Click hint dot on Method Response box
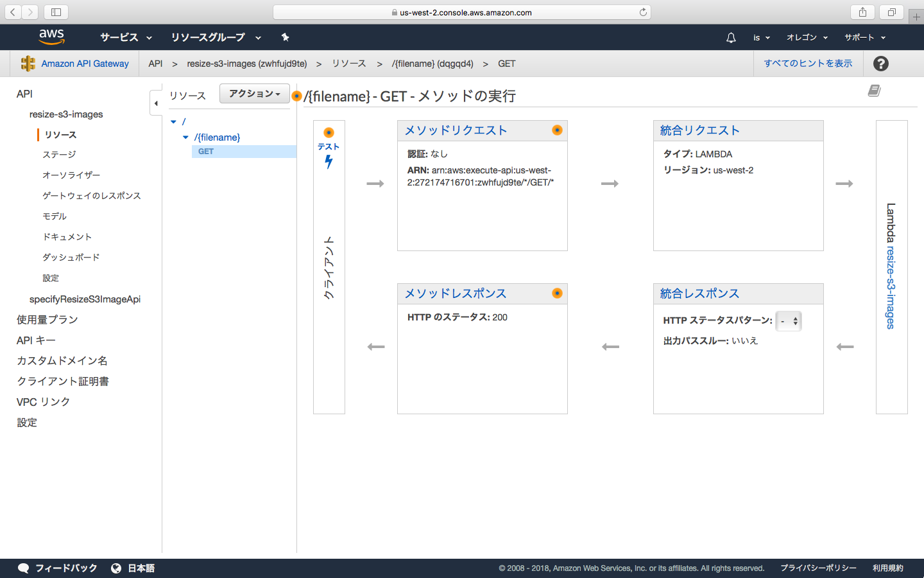This screenshot has height=578, width=924. click(557, 293)
